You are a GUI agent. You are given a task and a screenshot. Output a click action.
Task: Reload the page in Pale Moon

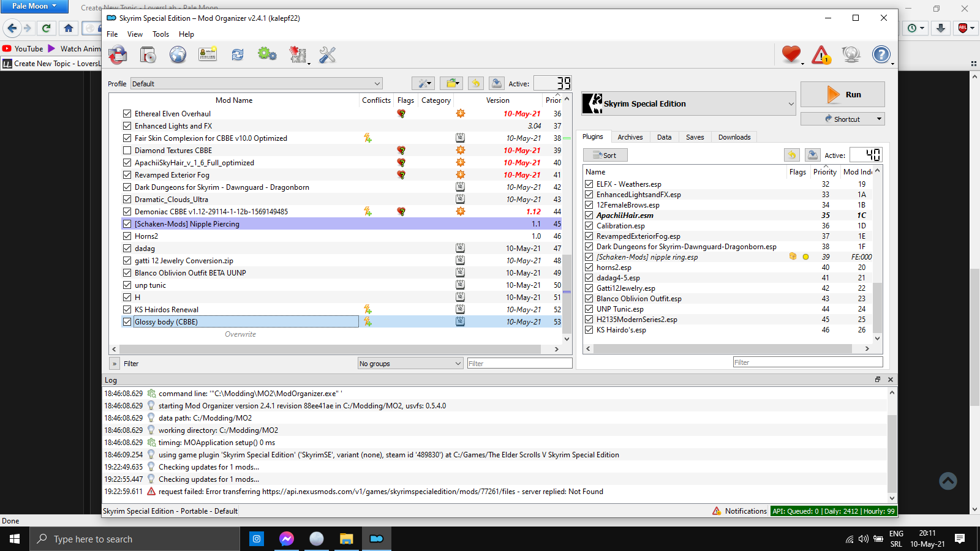[x=46, y=28]
